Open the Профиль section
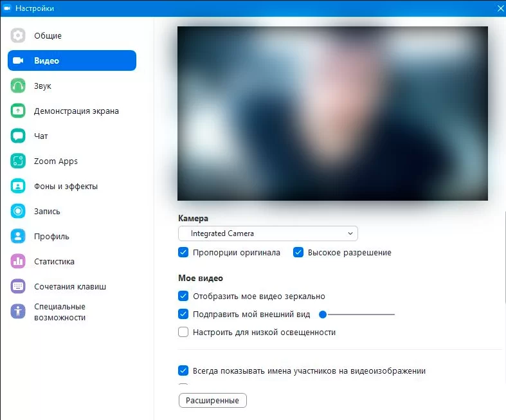Screen dimensions: 506x420 pos(72,236)
